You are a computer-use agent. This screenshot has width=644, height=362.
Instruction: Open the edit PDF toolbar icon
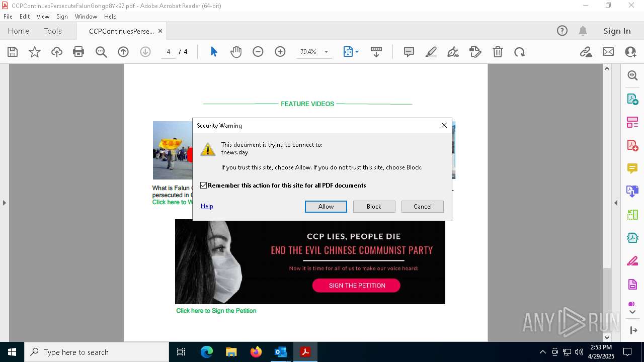475,52
